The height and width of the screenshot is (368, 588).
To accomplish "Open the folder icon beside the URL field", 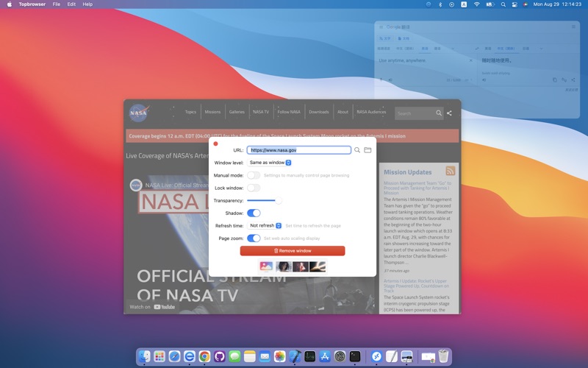I will coord(367,150).
